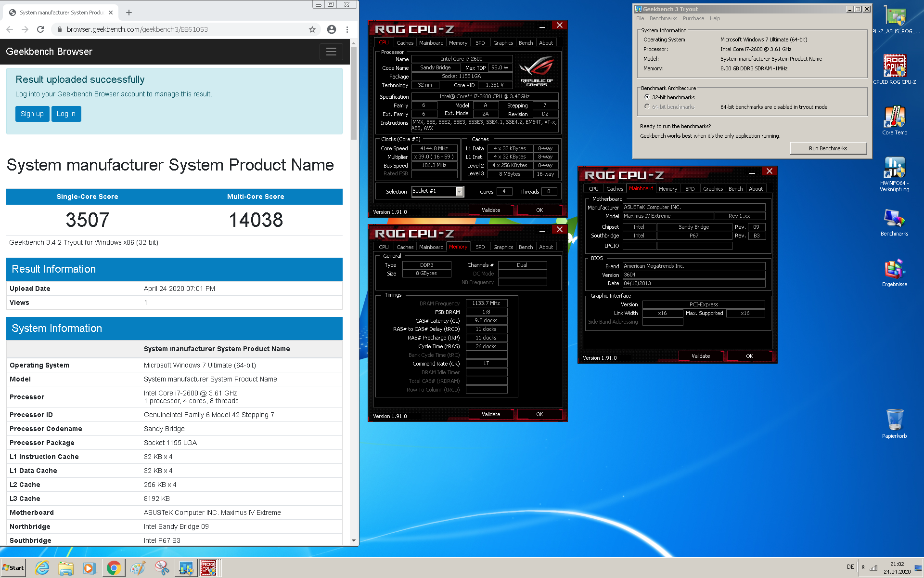
Task: Click Upload Date April 24 2020 value
Action: click(x=180, y=289)
